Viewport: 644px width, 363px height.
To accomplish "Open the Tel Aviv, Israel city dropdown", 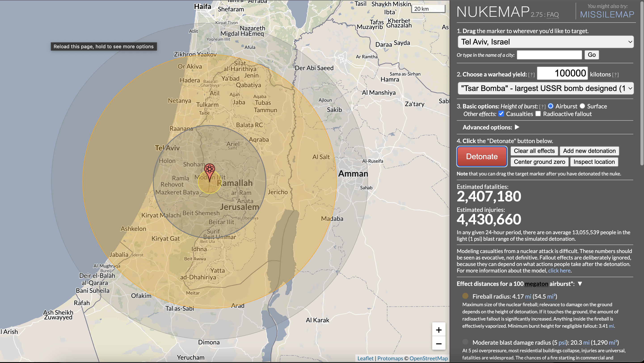I will coord(545,42).
